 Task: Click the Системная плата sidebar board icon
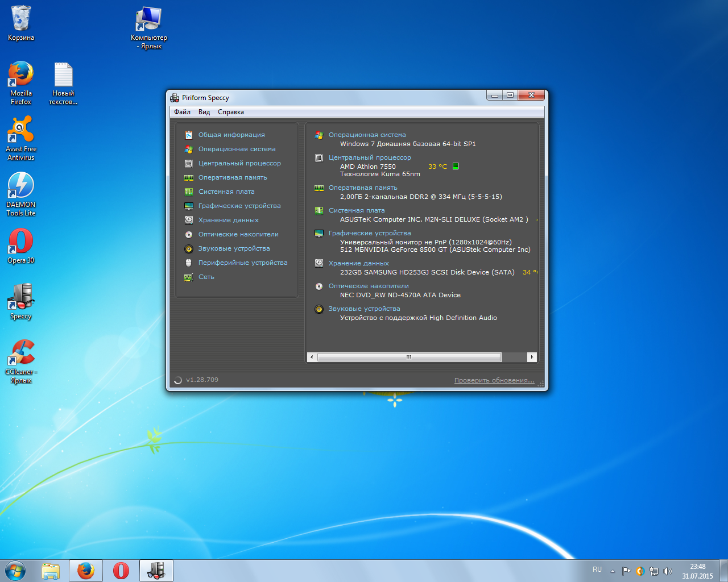tap(189, 192)
